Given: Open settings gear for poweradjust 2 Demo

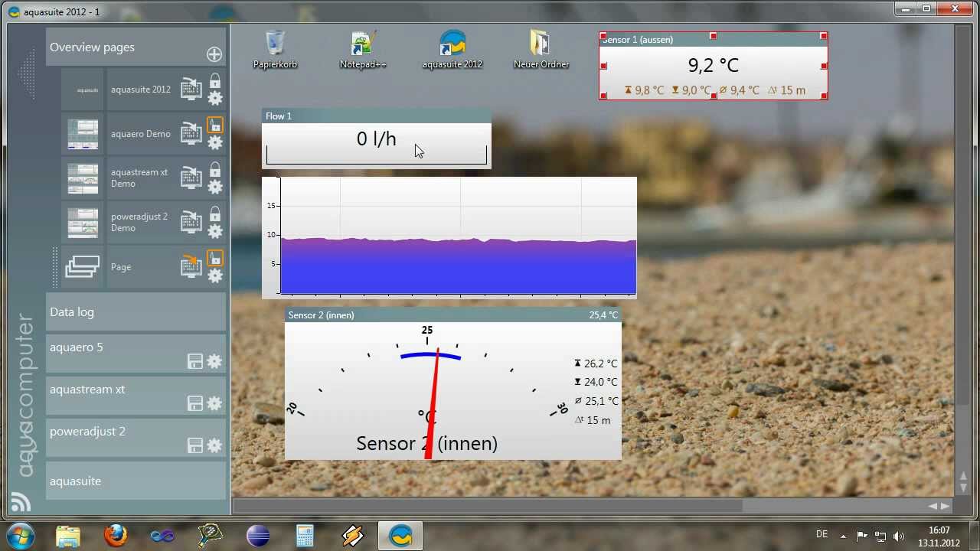Looking at the screenshot, I should pyautogui.click(x=215, y=231).
